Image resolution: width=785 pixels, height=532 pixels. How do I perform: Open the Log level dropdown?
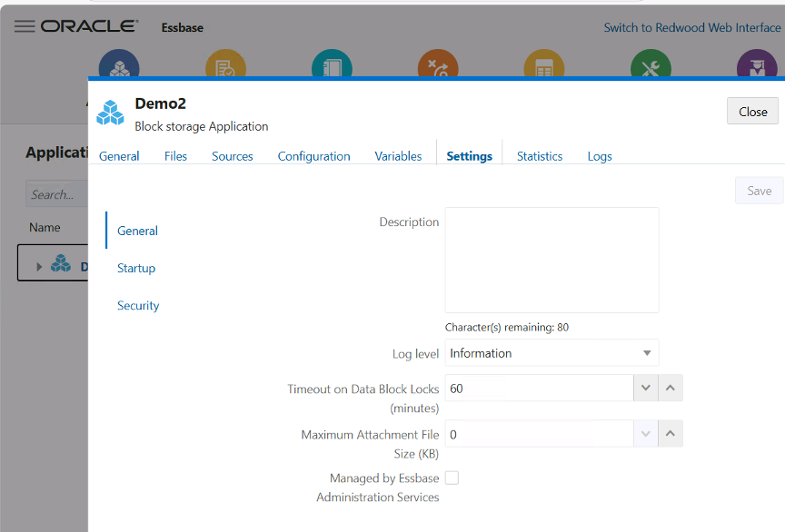point(647,352)
